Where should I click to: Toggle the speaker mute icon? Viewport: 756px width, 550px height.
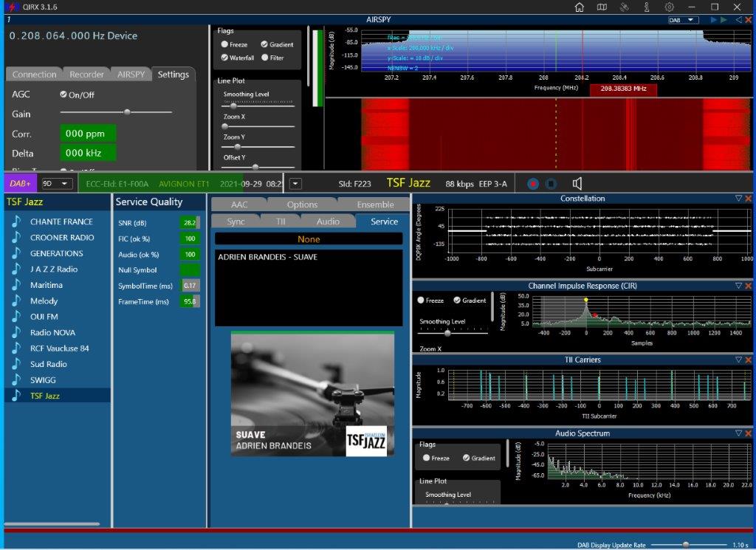[x=577, y=184]
